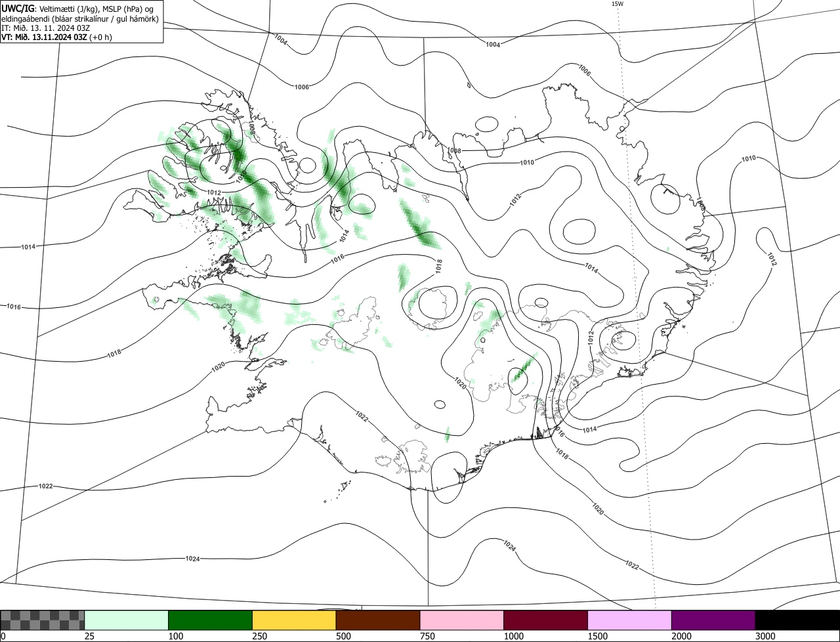Click the legend value "25"
The height and width of the screenshot is (642, 840).
click(x=90, y=636)
